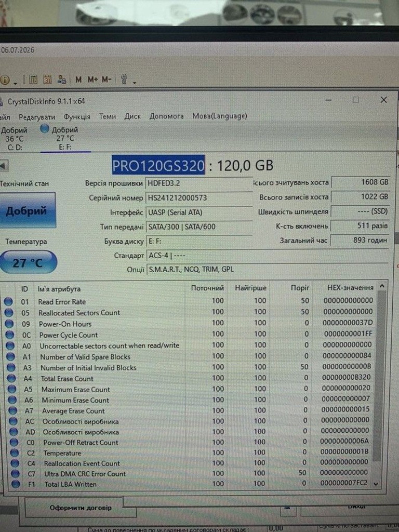The image size is (399, 532).
Task: Open the Редагувати menu
Action: pyautogui.click(x=37, y=117)
